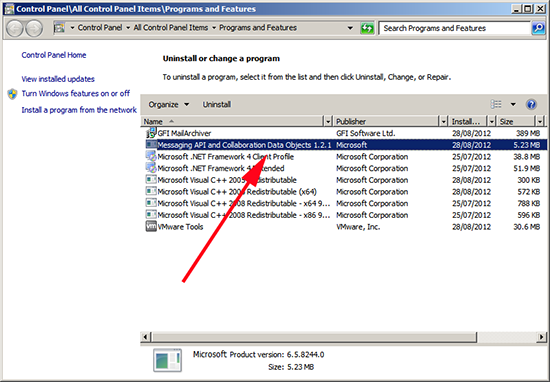
Task: Sort by the Name column header
Action: click(x=232, y=121)
